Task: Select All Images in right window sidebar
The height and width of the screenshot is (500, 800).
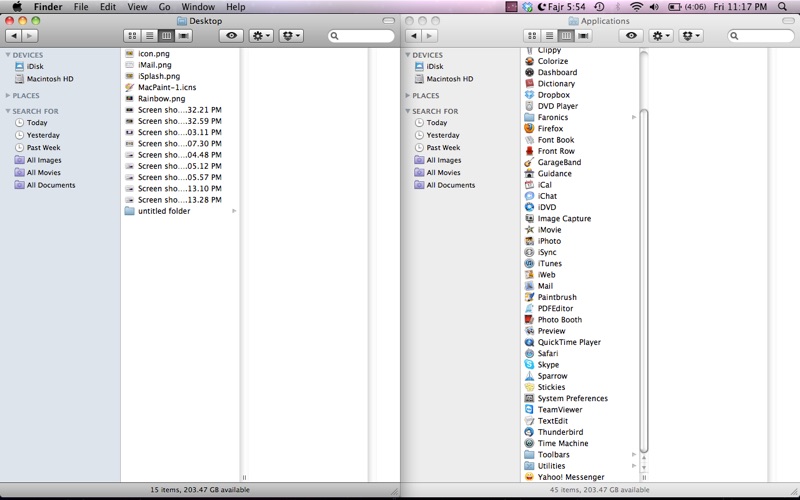Action: (443, 160)
